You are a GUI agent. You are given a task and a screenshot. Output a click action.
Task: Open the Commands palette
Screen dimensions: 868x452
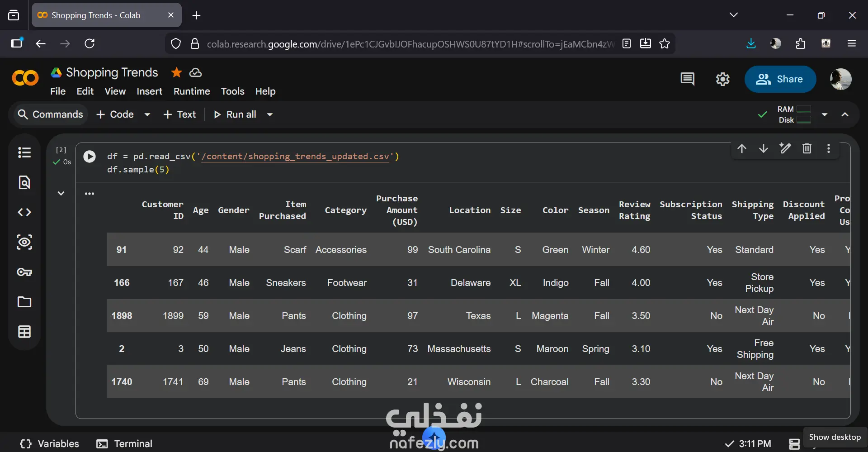50,114
